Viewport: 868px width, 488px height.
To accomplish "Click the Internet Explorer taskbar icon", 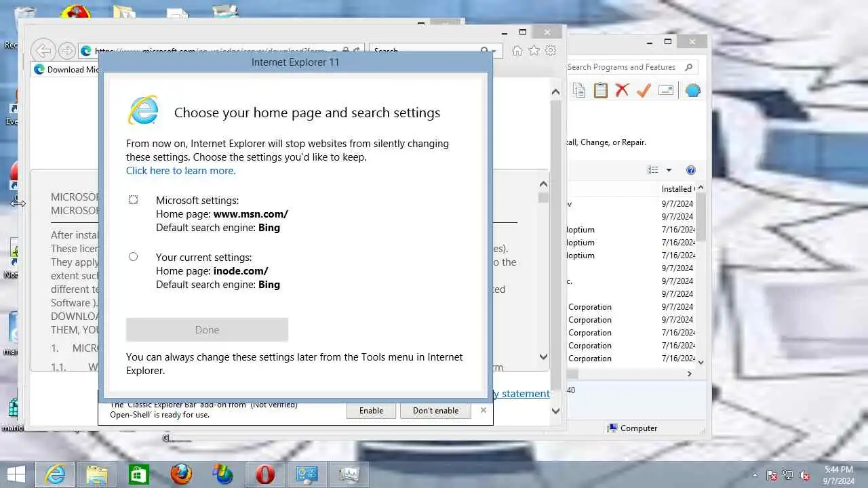I will pos(55,474).
